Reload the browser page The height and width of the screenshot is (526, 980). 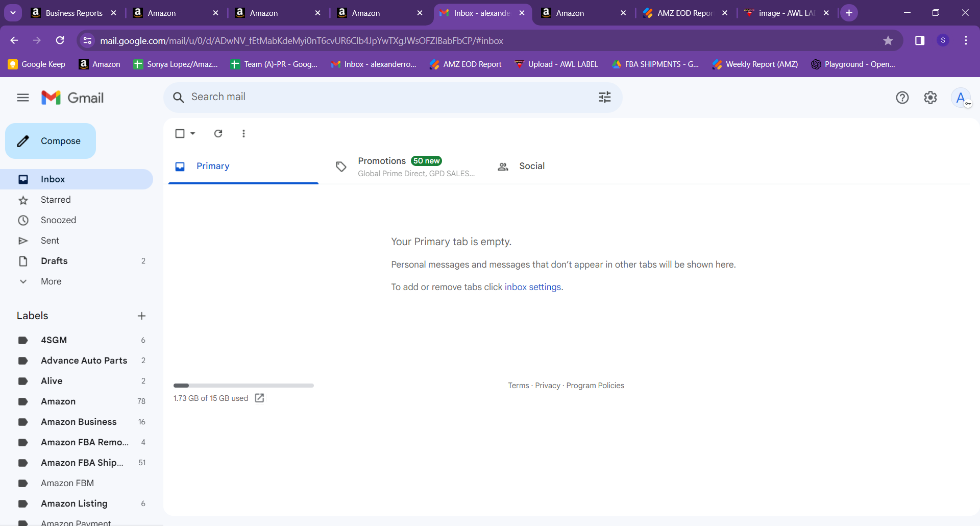click(x=60, y=40)
